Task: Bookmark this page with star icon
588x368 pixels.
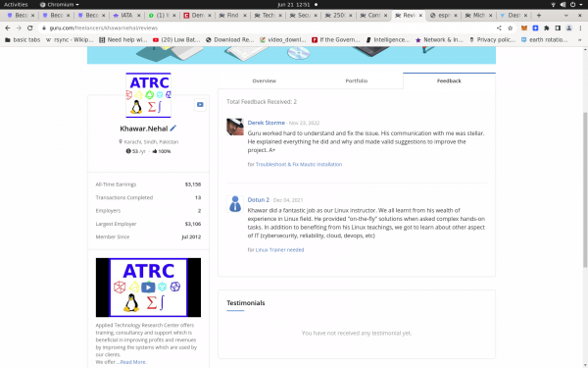Action: click(510, 27)
